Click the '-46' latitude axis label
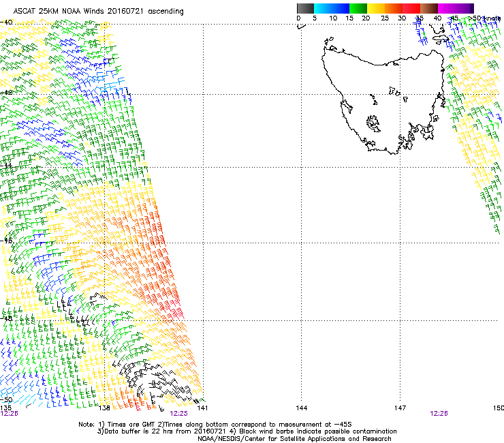 tap(6, 241)
